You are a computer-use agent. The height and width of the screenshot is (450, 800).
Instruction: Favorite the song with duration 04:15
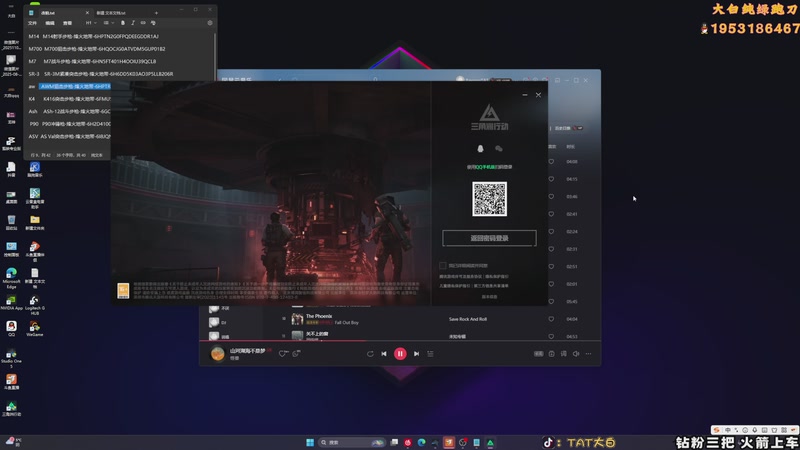coord(551,179)
